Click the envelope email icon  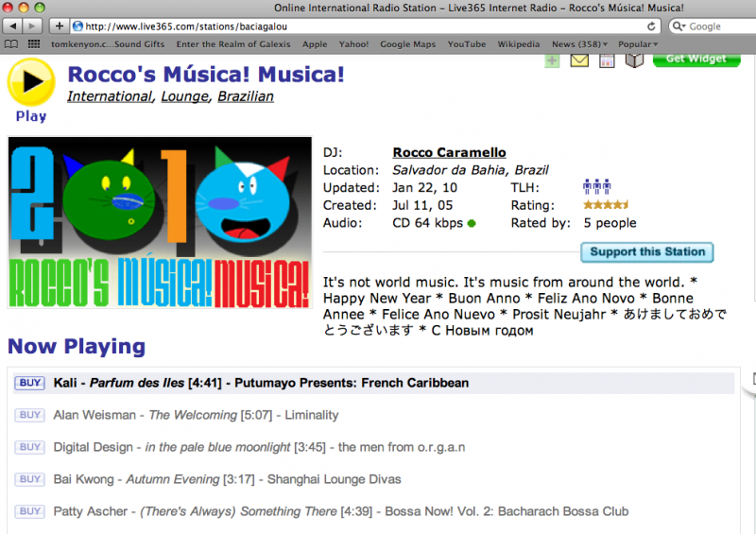click(579, 60)
